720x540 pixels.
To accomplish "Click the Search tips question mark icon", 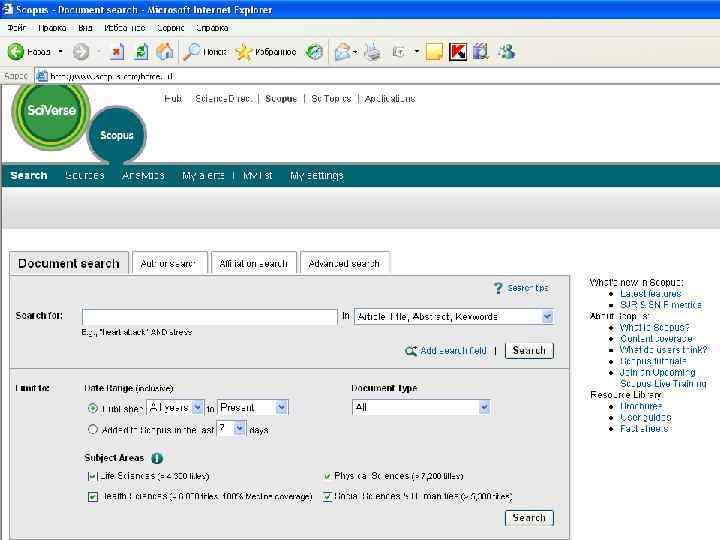I will click(x=498, y=288).
